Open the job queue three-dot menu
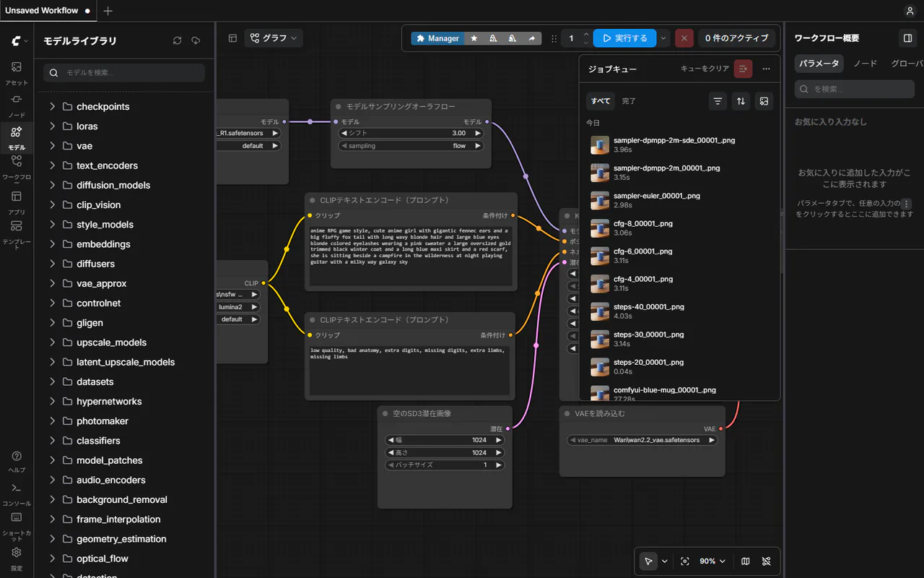This screenshot has height=578, width=924. pyautogui.click(x=766, y=69)
